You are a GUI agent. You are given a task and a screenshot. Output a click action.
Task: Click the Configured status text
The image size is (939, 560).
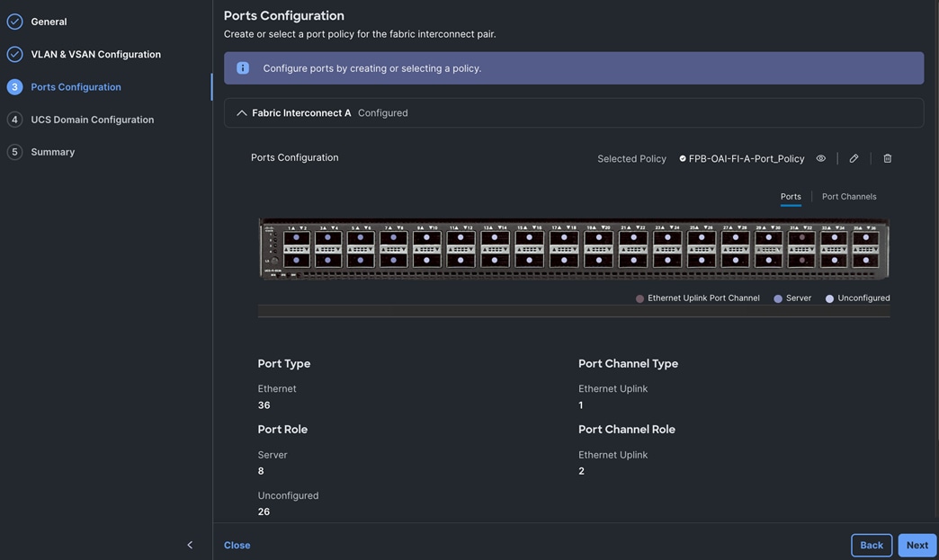(382, 113)
